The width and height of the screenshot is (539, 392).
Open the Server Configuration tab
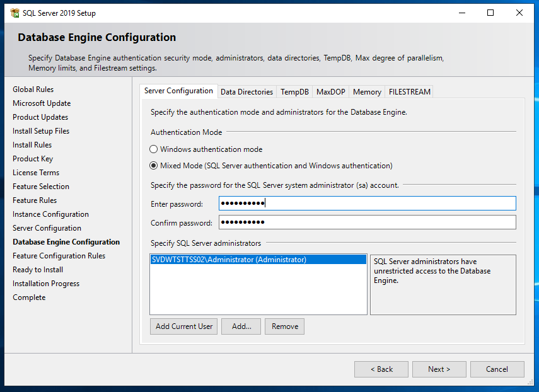178,91
